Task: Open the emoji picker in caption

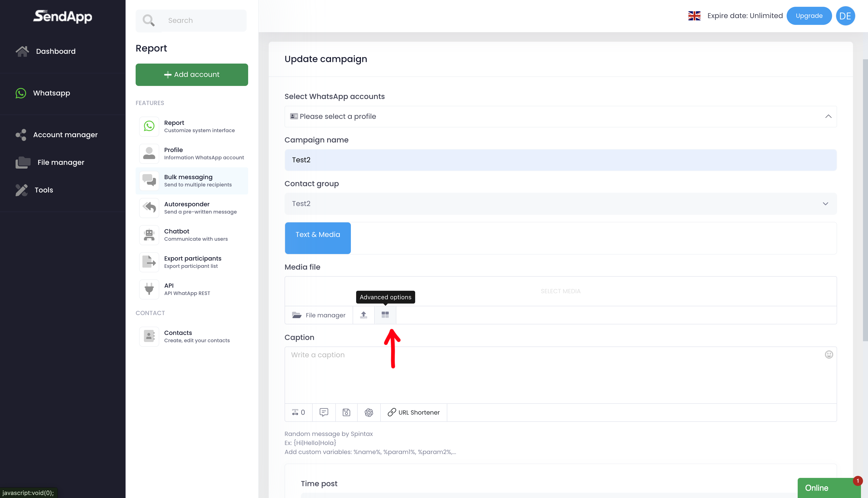Action: [x=828, y=354]
